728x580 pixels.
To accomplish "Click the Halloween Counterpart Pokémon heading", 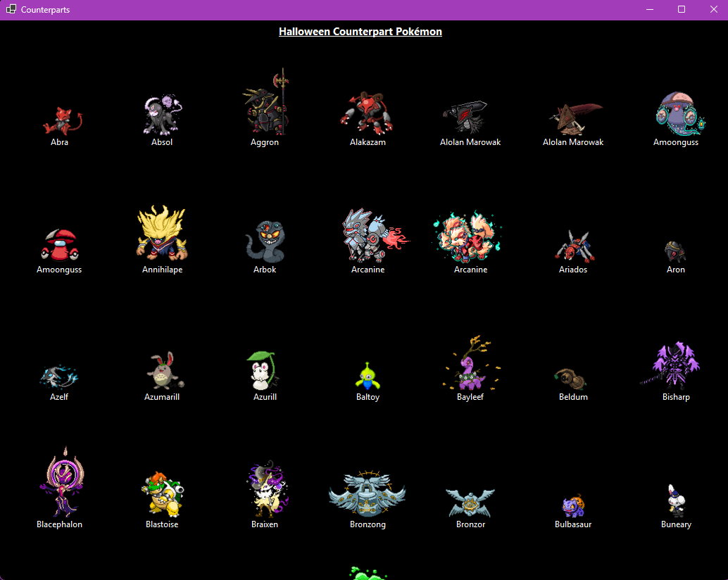I will 360,32.
